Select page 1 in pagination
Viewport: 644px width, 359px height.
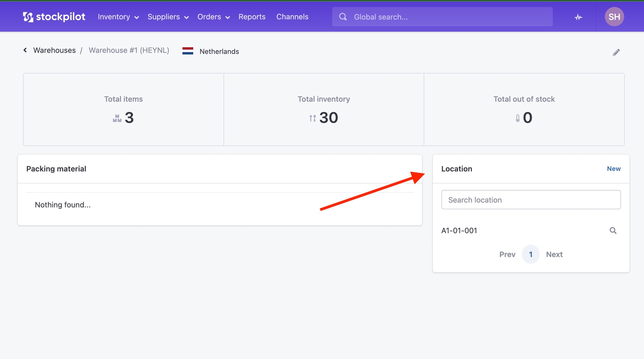pos(530,254)
